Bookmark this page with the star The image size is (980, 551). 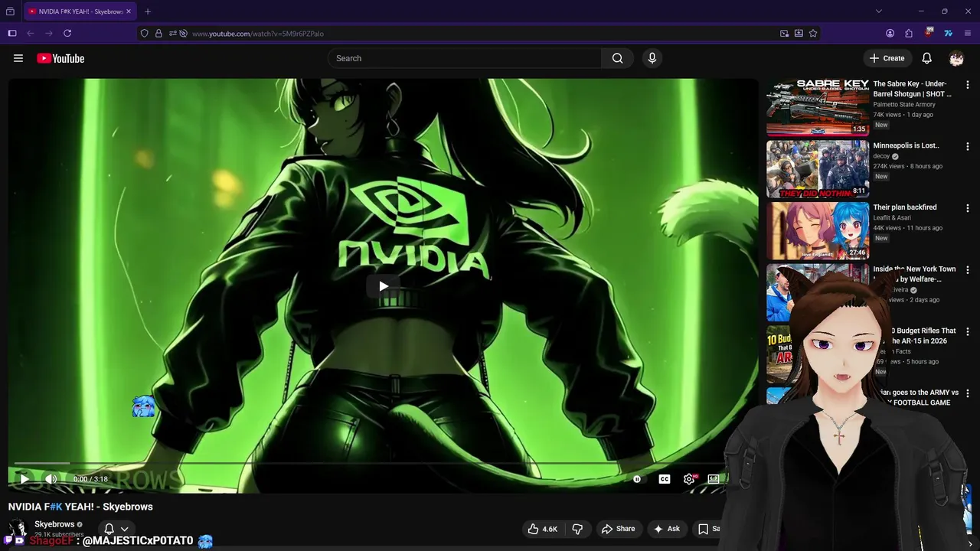(x=813, y=34)
